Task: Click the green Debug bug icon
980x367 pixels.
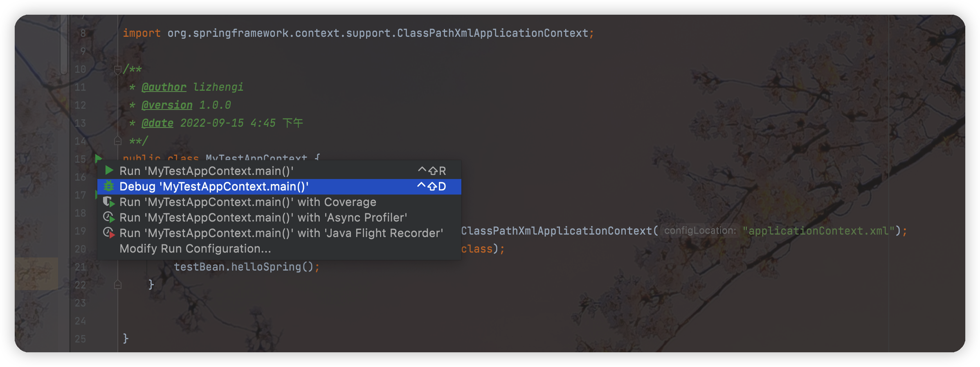Action: click(109, 186)
